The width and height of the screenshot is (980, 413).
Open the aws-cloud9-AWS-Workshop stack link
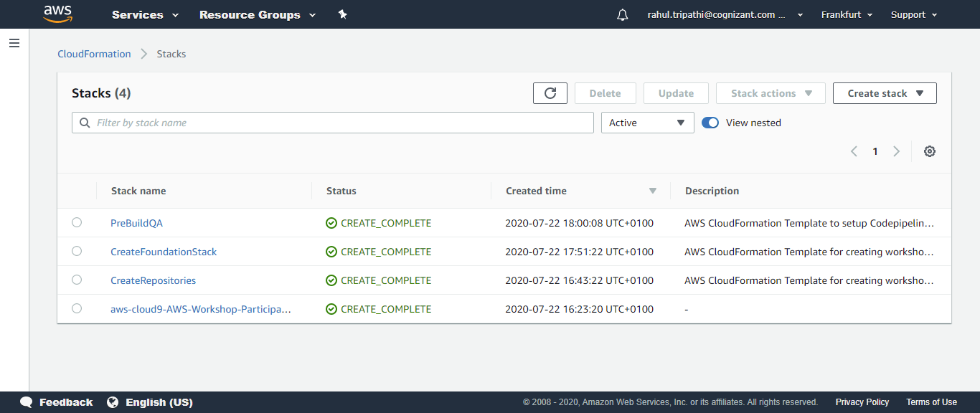pos(201,309)
